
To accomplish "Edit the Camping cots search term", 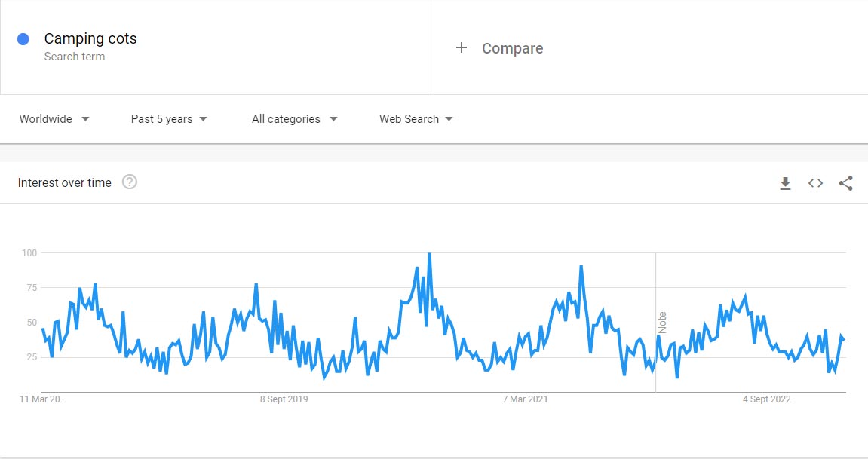I will (90, 38).
